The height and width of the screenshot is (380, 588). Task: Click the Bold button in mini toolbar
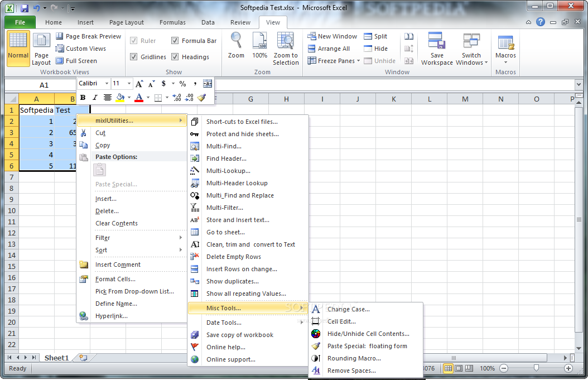pyautogui.click(x=83, y=98)
